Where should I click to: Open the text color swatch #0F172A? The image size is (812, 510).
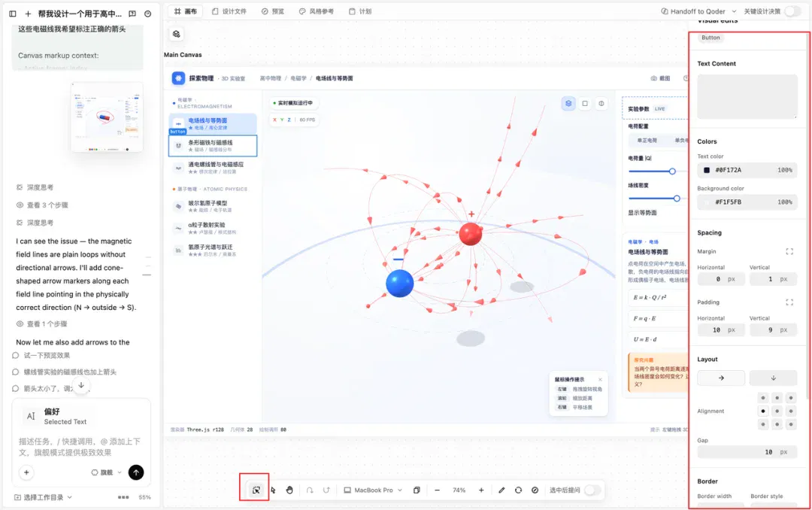pos(706,170)
